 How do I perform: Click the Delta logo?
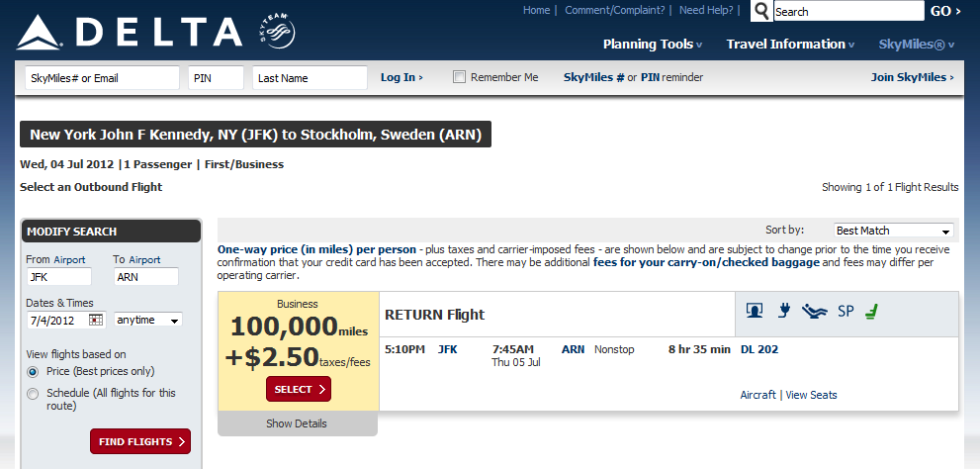point(129,32)
